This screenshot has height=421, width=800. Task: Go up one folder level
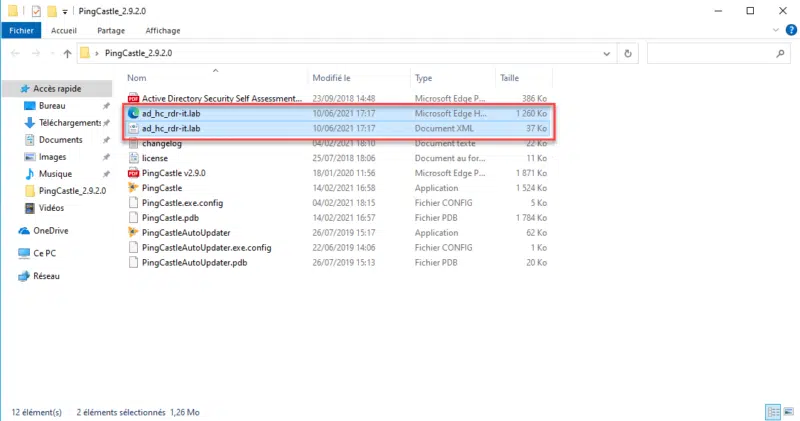67,53
